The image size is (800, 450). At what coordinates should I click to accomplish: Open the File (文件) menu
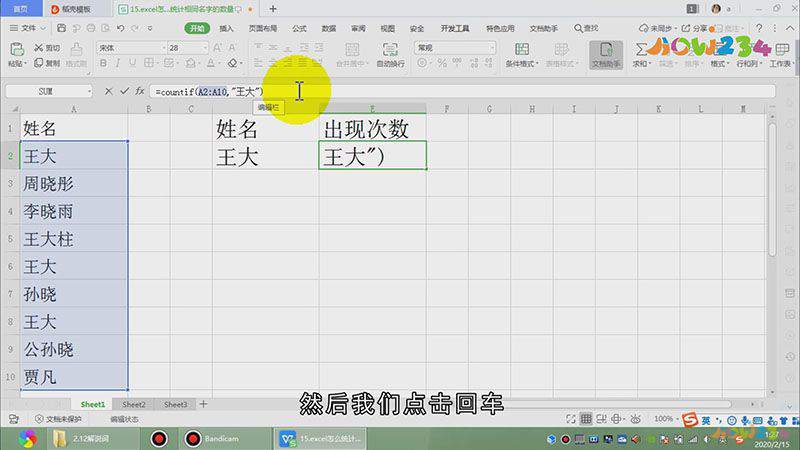point(28,28)
